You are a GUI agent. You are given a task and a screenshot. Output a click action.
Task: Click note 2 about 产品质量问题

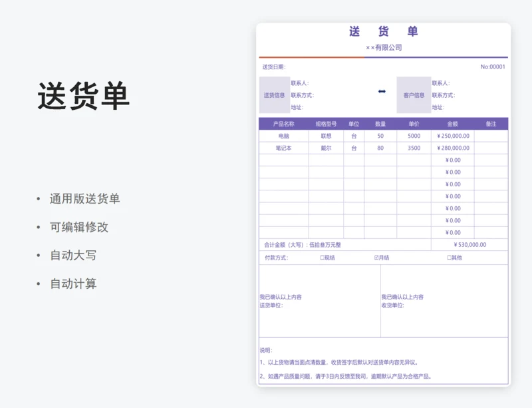[x=345, y=377]
